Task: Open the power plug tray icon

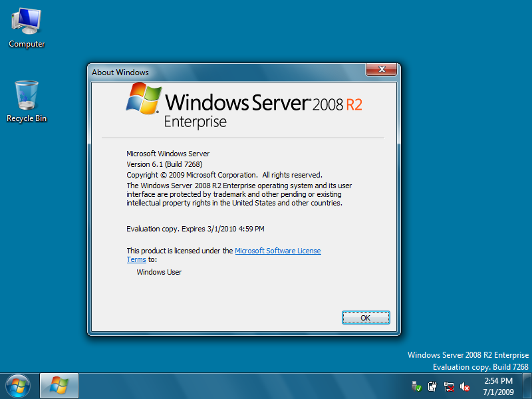Action: click(x=432, y=386)
